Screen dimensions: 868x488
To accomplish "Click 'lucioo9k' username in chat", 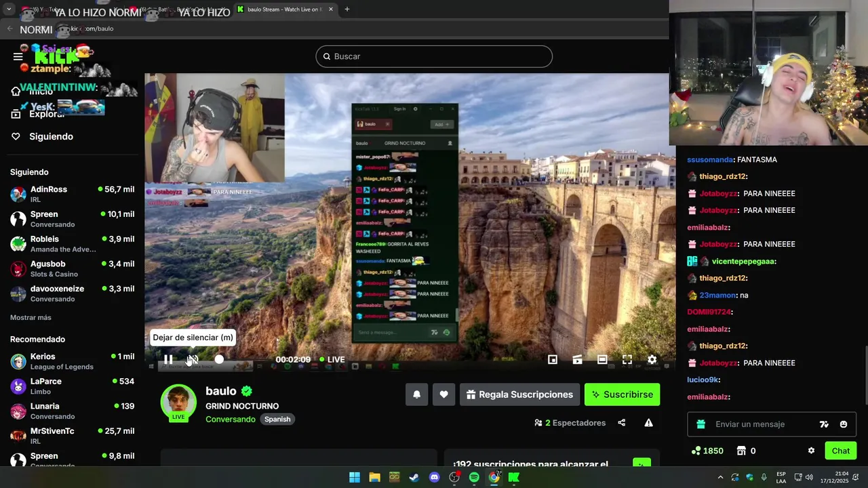I will click(x=702, y=380).
